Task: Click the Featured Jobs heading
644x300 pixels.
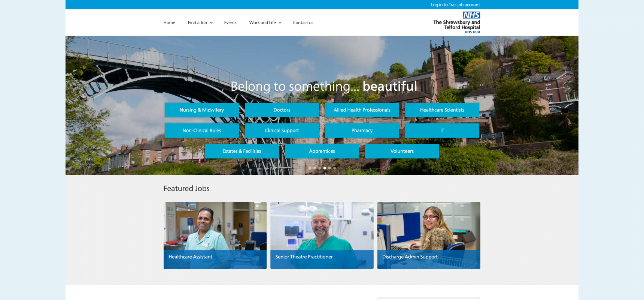Action: (x=186, y=189)
